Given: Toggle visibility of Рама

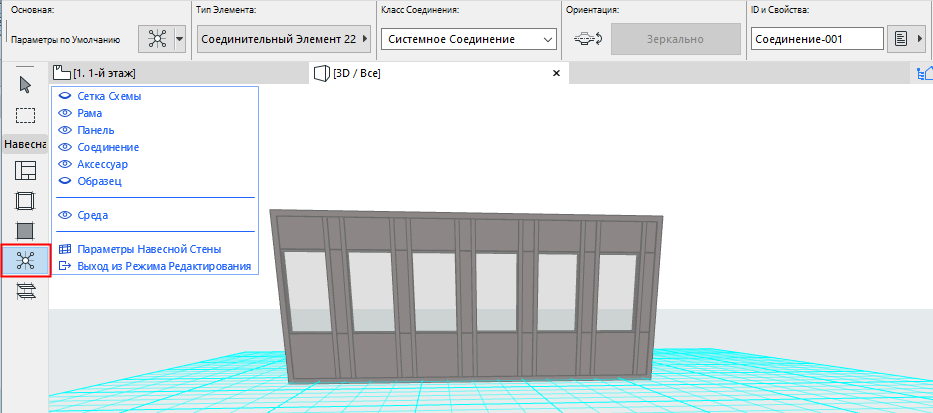Looking at the screenshot, I should click(x=64, y=113).
